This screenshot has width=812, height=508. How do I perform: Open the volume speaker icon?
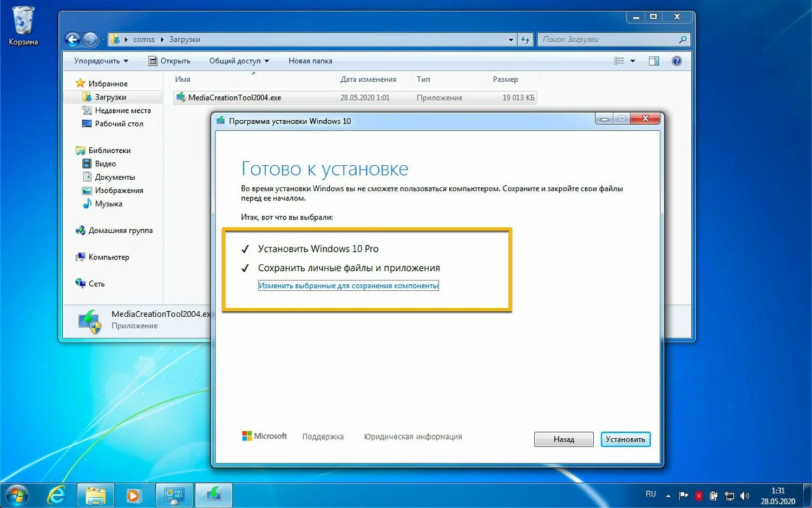745,496
